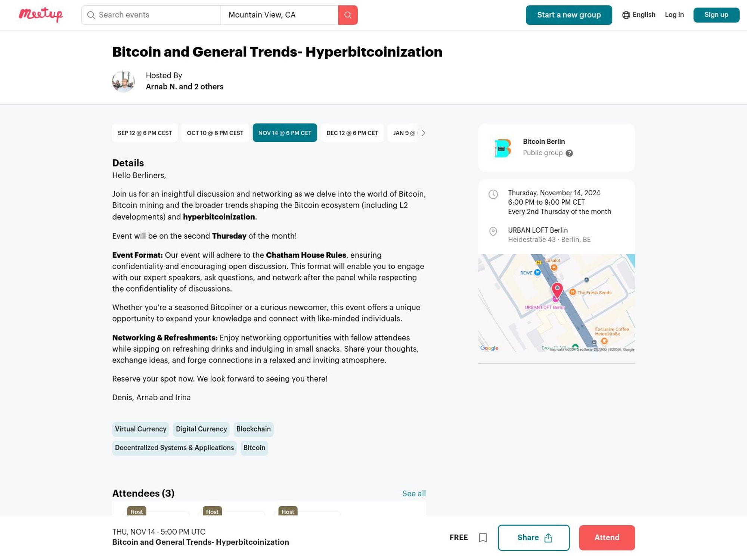
Task: Click the search magnifier icon
Action: [x=348, y=15]
